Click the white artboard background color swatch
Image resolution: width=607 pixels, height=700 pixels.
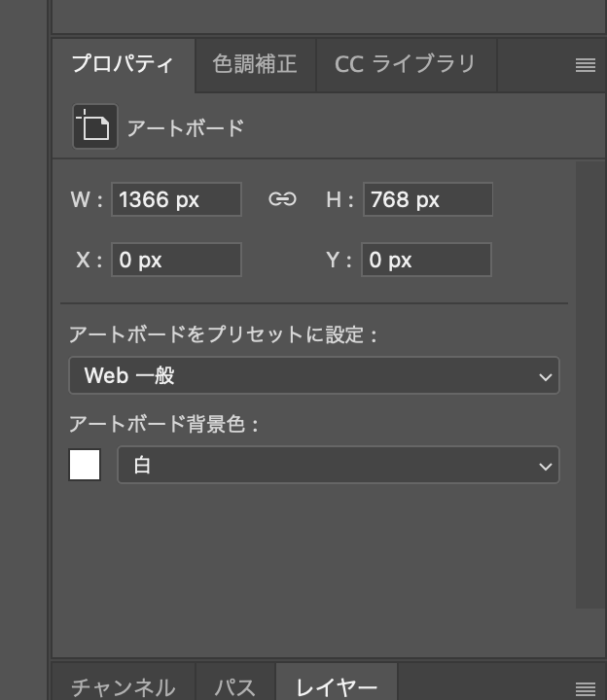pos(85,465)
